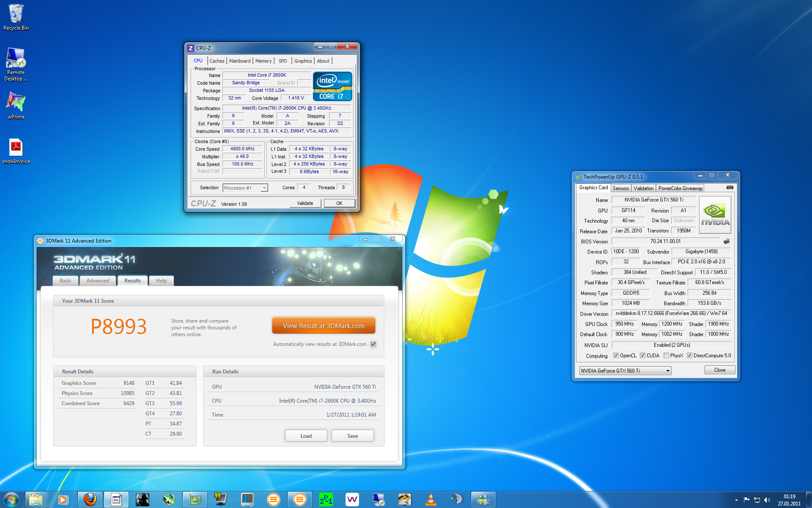Image resolution: width=812 pixels, height=508 pixels.
Task: Open VLC media player from taskbar
Action: [x=431, y=500]
